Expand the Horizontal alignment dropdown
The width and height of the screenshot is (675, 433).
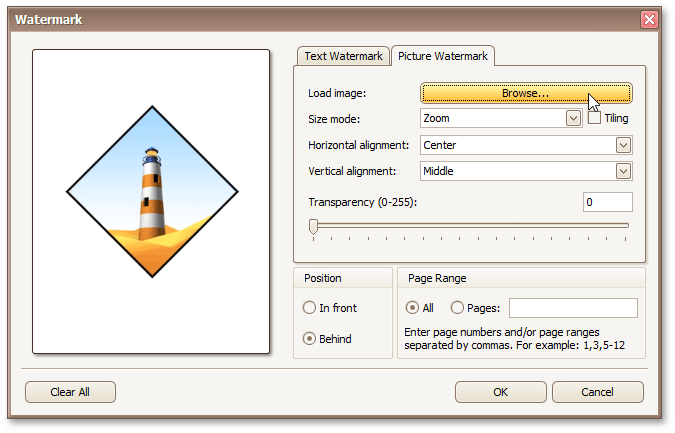coord(624,145)
